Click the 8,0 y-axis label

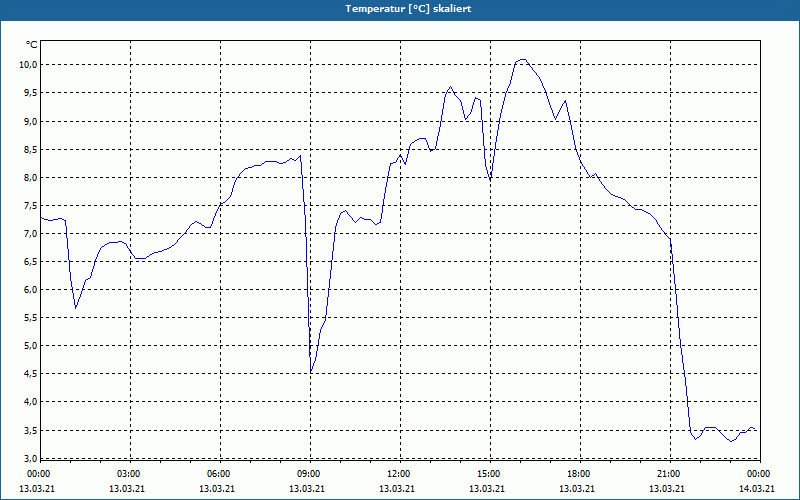click(30, 178)
